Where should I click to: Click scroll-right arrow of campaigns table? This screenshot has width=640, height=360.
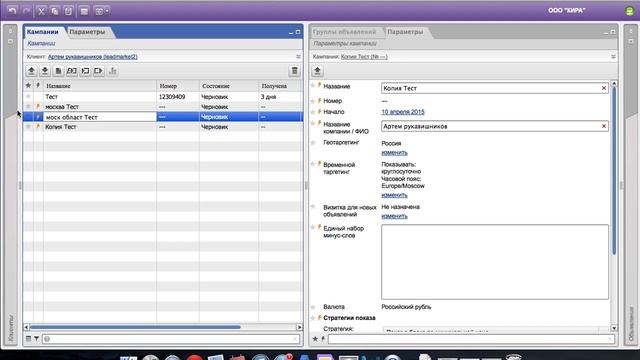[299, 327]
